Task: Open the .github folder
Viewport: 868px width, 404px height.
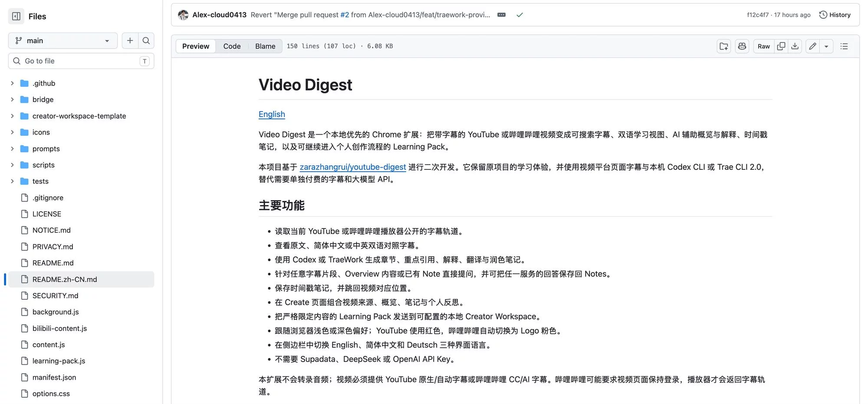Action: coord(44,83)
